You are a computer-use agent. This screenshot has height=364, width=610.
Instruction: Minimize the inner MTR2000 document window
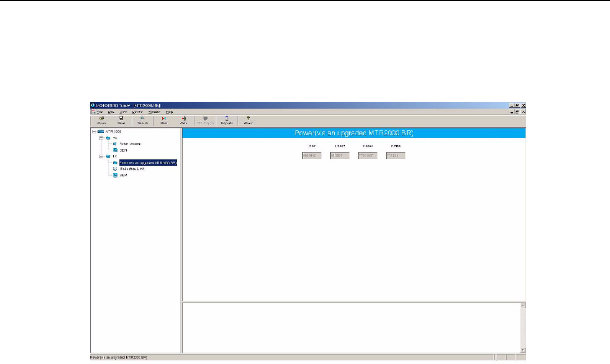(x=511, y=112)
